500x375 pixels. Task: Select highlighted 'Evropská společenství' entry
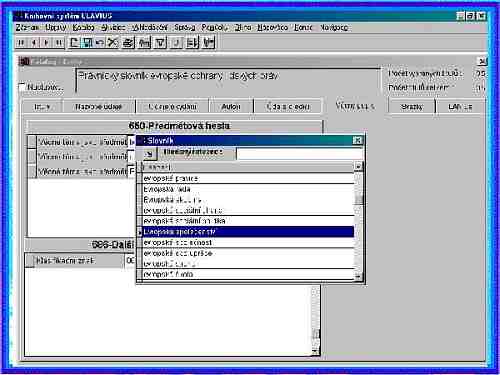coord(248,232)
